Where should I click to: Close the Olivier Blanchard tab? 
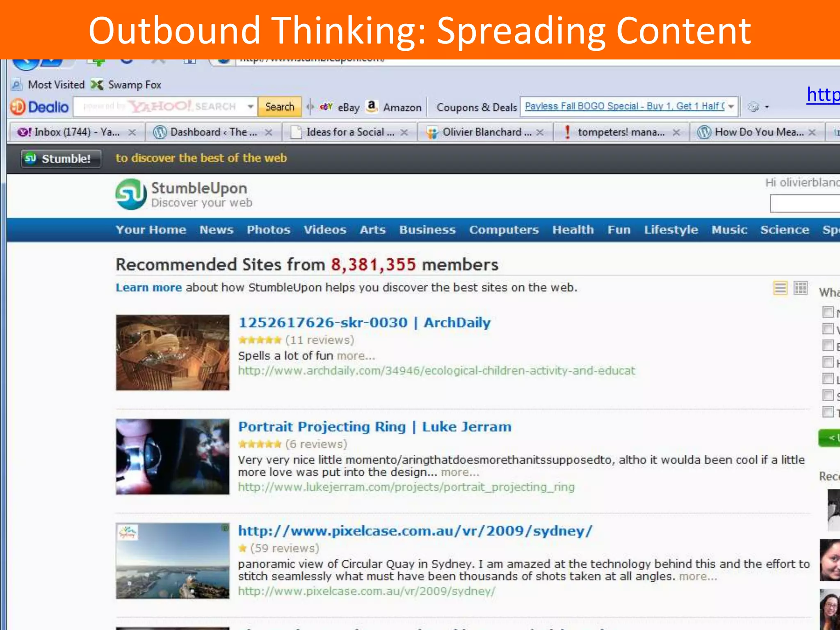pos(540,132)
